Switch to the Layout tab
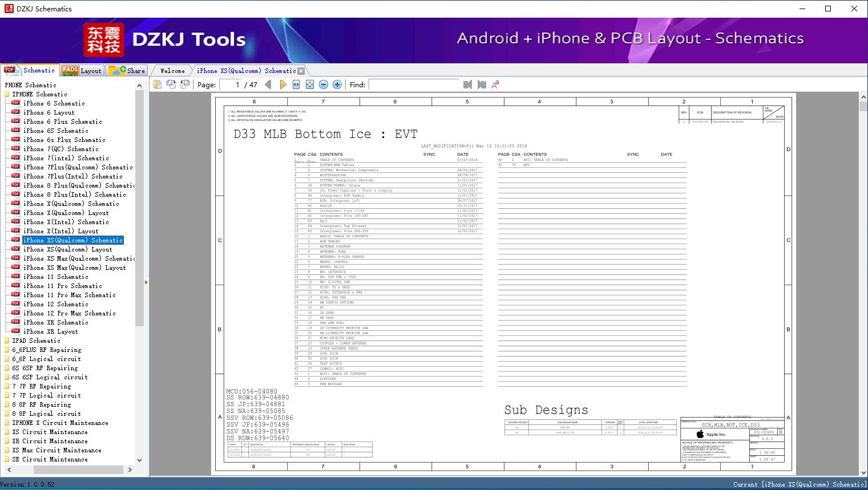The image size is (868, 490). 82,71
